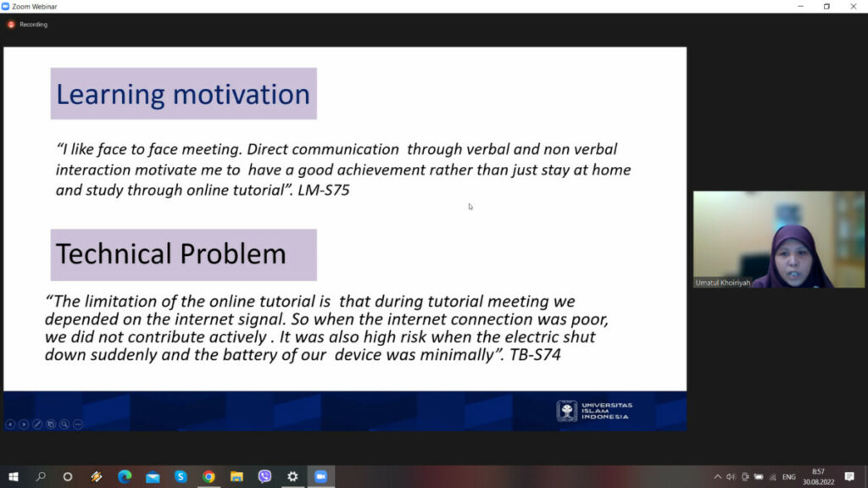Open the Mail app from taskbar
This screenshot has width=868, height=488.
click(x=153, y=477)
